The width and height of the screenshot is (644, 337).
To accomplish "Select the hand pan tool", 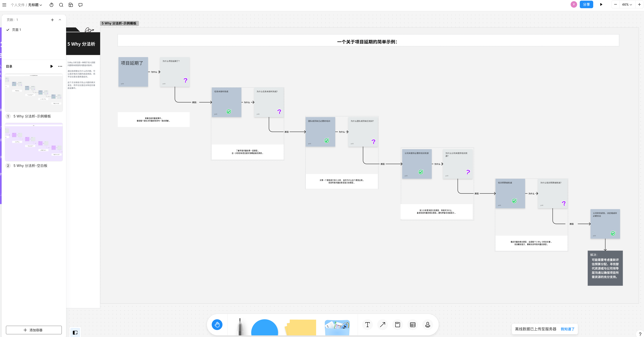I will coord(217,325).
